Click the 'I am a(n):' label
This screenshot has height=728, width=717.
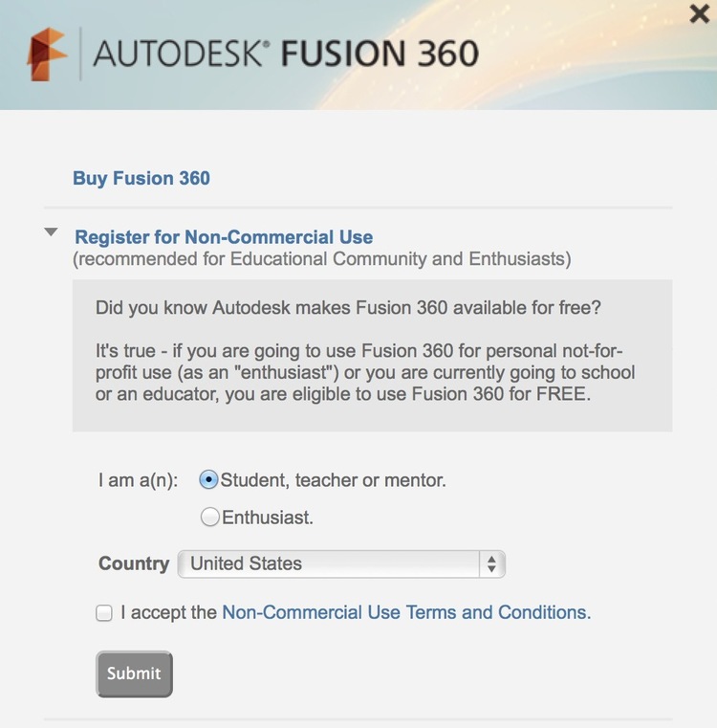[138, 480]
